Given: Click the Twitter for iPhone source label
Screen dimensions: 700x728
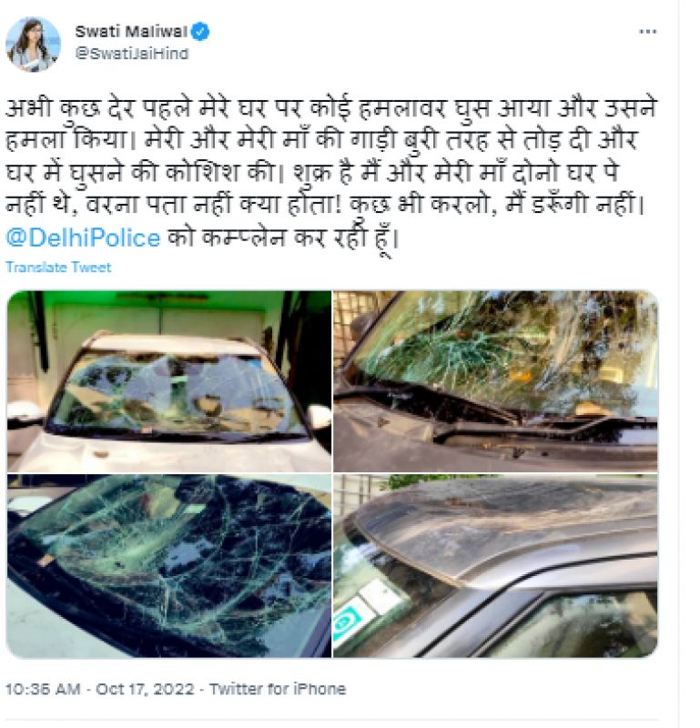Looking at the screenshot, I should (278, 689).
